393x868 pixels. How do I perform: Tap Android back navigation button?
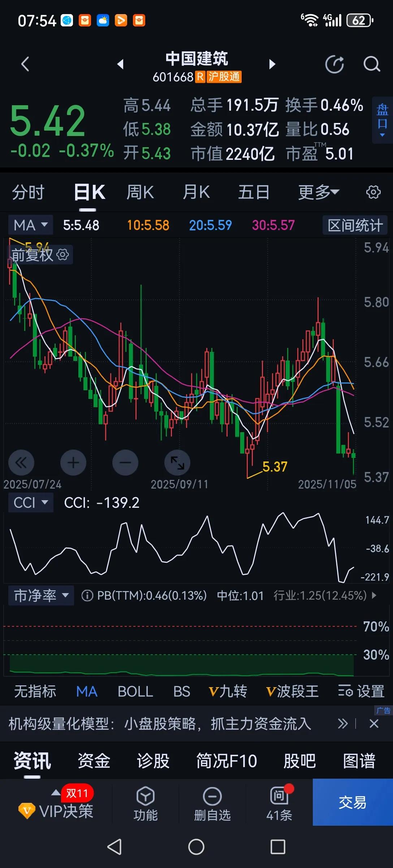(115, 847)
